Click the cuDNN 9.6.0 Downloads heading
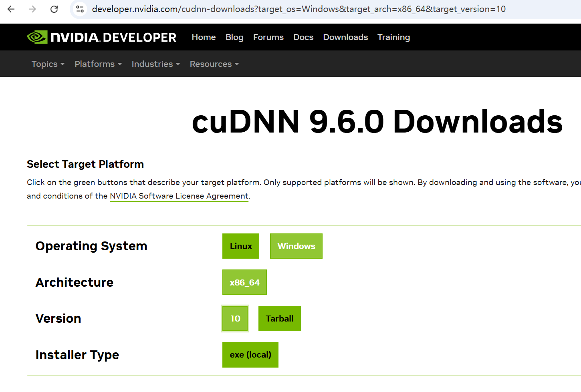 pos(377,121)
